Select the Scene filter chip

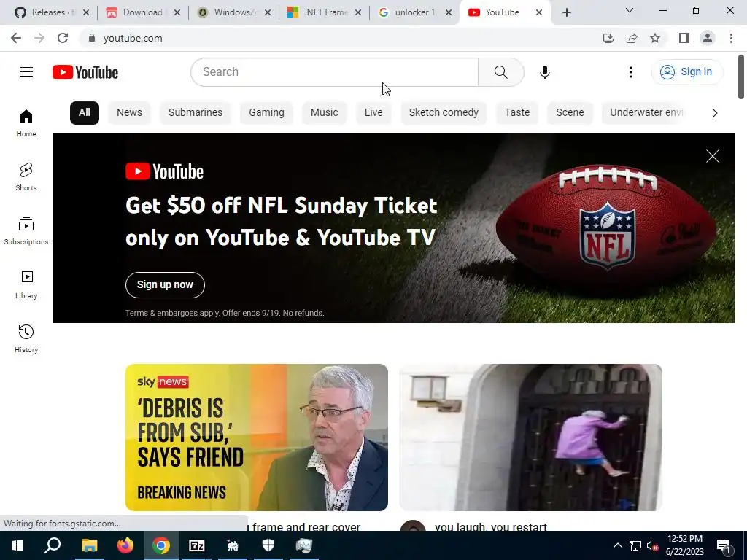[570, 113]
